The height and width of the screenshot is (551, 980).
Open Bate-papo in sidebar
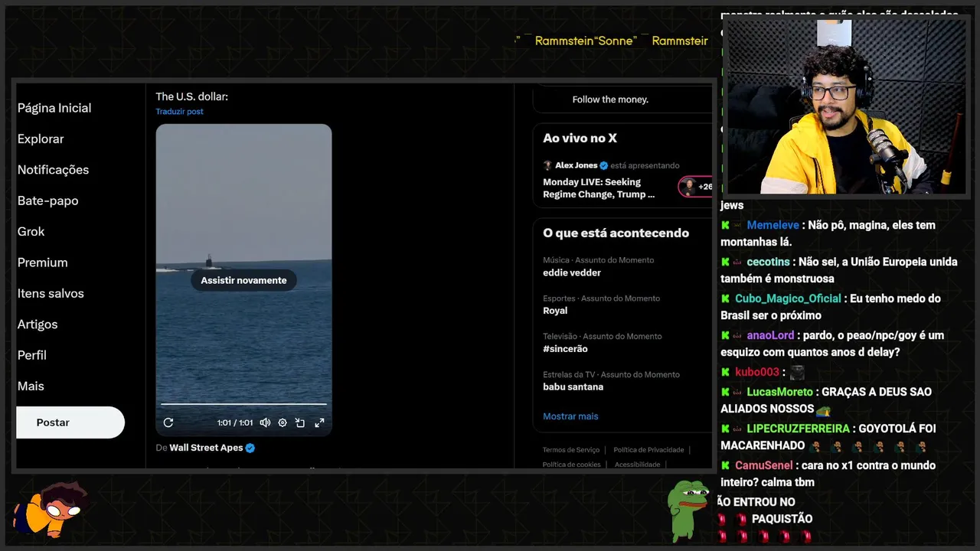click(47, 201)
